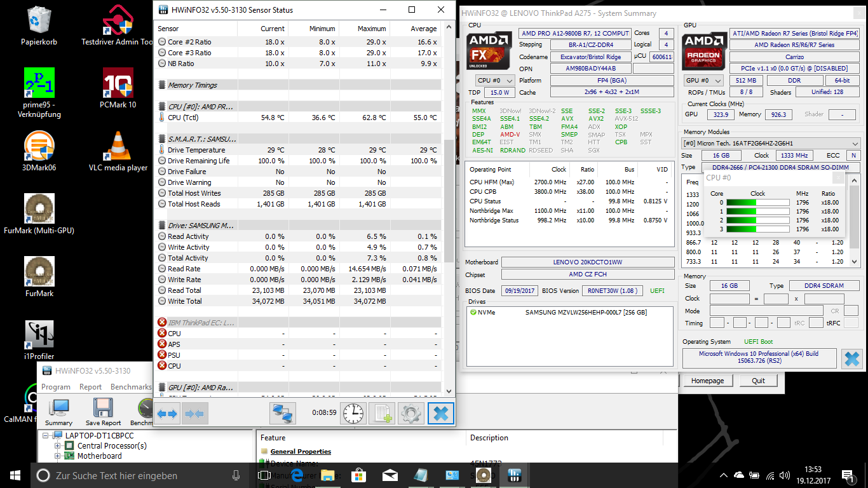Click the Core 0 clock bar

click(x=757, y=203)
